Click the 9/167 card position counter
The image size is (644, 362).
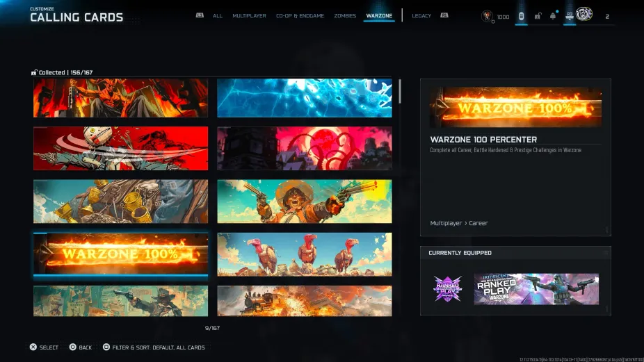click(212, 329)
